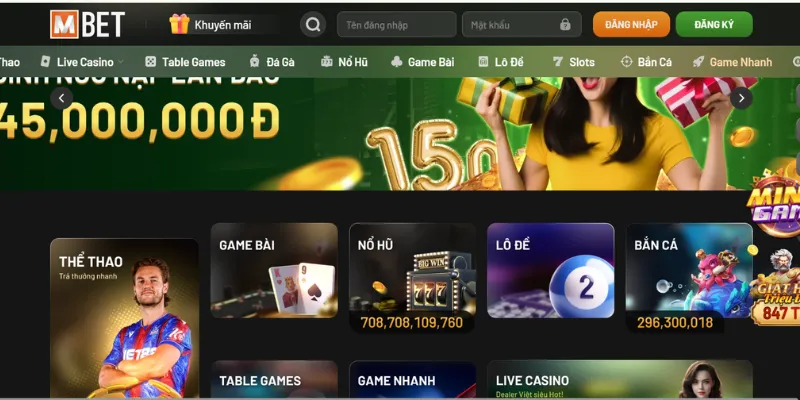
Task: Expand the Live Casino dropdown chevron
Action: 121,62
